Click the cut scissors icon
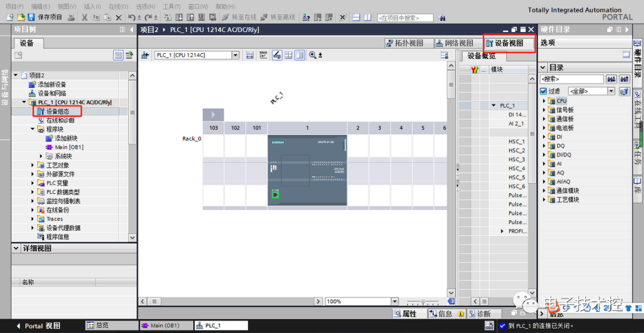The height and width of the screenshot is (333, 644). 85,17
